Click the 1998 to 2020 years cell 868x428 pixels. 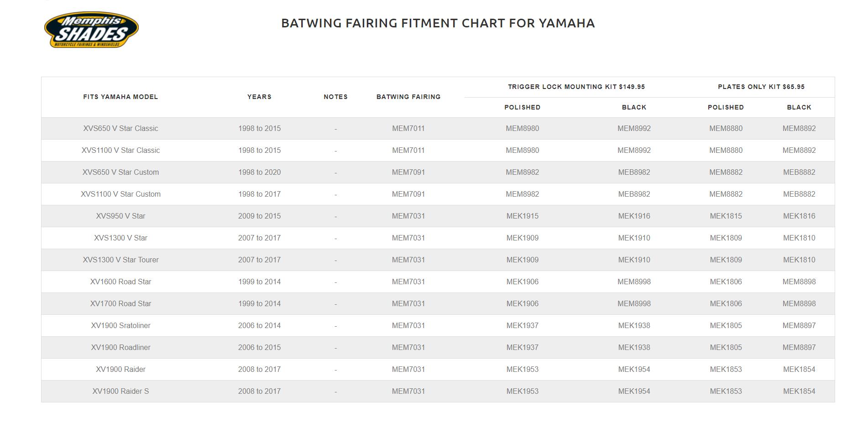tap(259, 172)
